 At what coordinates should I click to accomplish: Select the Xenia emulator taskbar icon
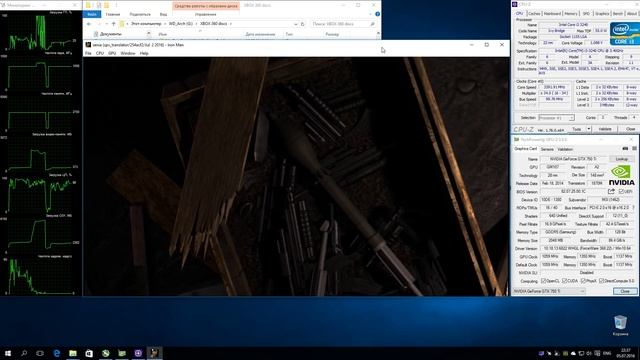(154, 353)
